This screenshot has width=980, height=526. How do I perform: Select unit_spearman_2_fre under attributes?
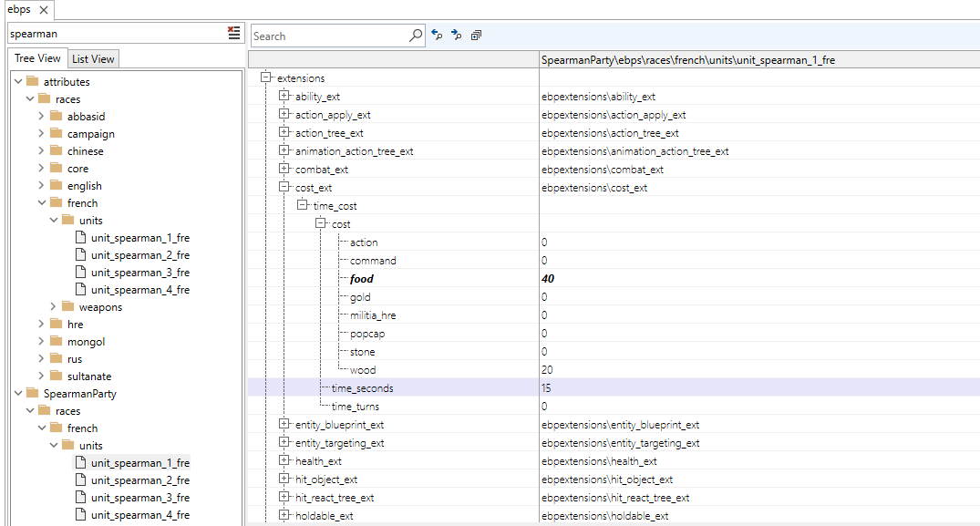point(140,255)
